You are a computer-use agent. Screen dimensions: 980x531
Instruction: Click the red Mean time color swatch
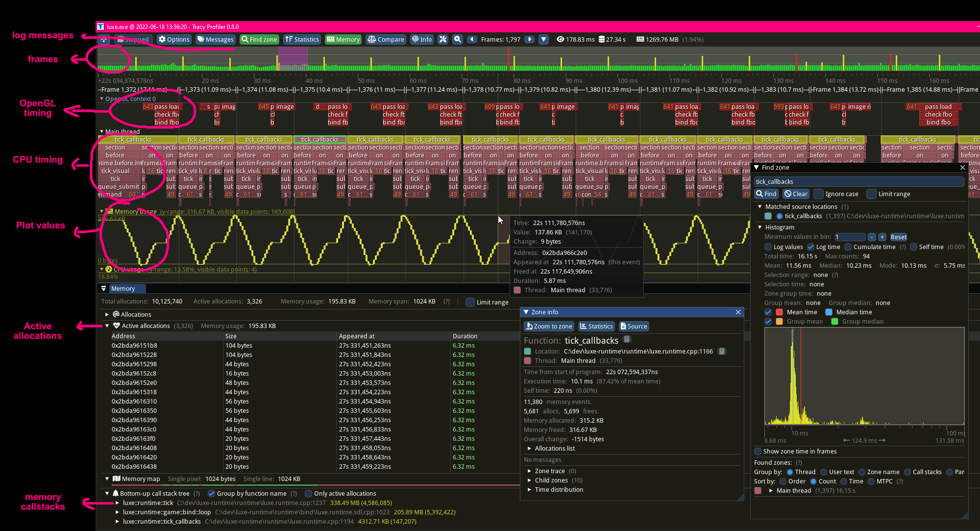779,312
